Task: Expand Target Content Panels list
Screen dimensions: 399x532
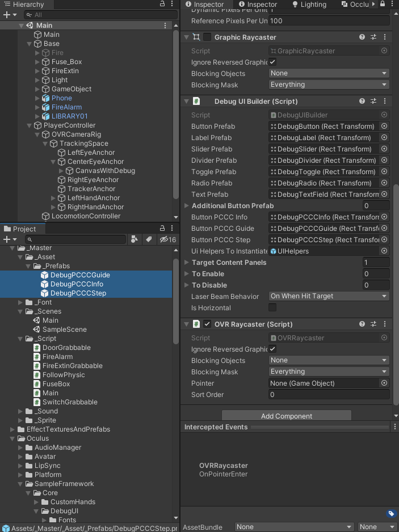Action: tap(186, 262)
